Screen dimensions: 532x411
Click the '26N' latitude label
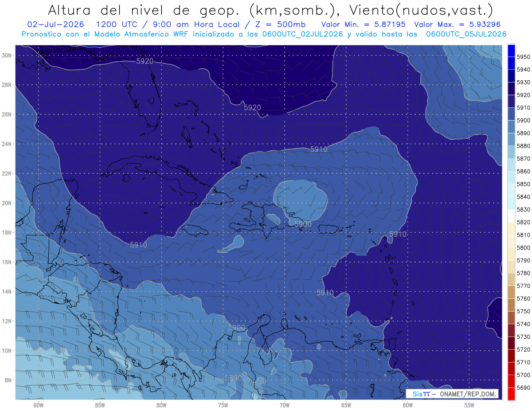[7, 114]
